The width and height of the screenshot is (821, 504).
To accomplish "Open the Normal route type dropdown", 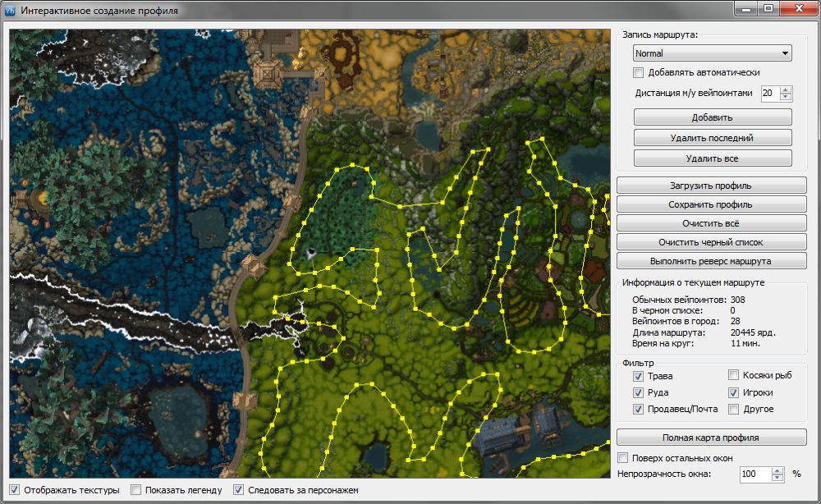I will pyautogui.click(x=712, y=53).
